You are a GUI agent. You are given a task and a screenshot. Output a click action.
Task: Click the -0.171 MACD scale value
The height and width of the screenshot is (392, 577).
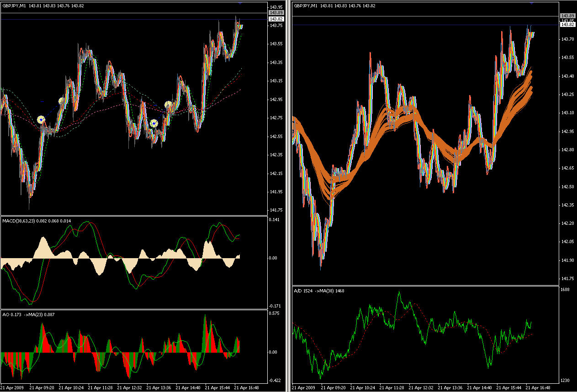point(274,306)
